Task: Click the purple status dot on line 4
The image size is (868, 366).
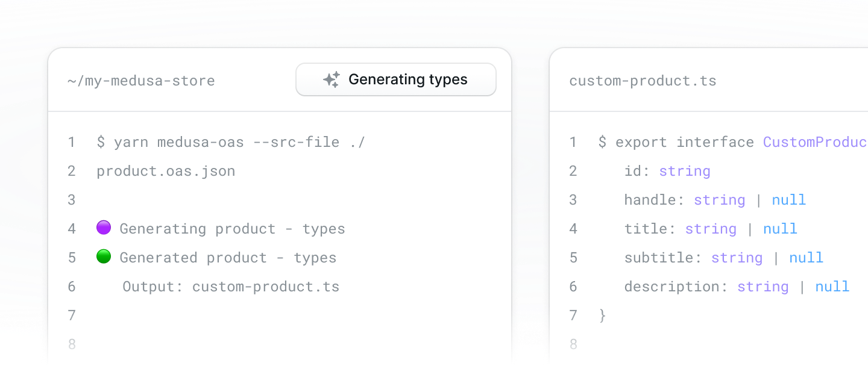Action: (104, 228)
